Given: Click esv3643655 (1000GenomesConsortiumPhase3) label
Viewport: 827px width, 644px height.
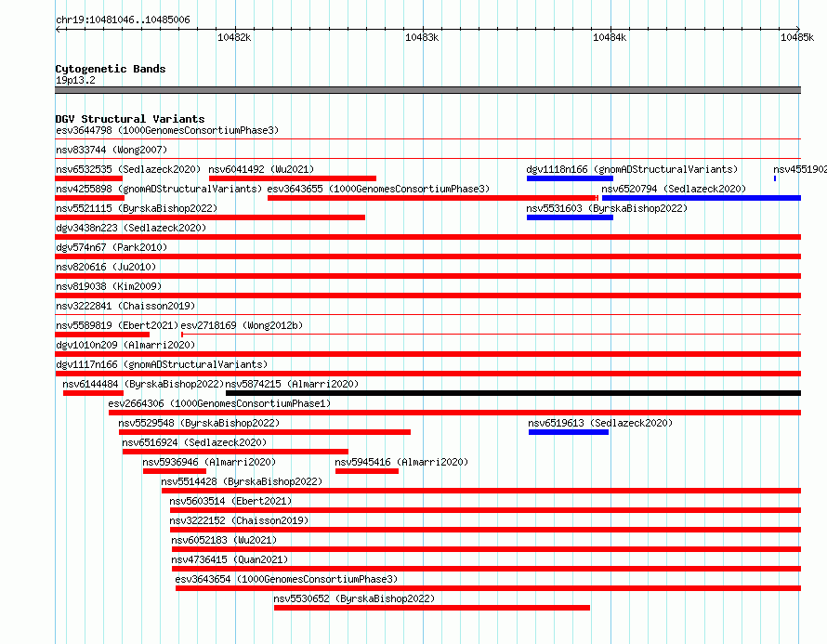Looking at the screenshot, I should 378,189.
